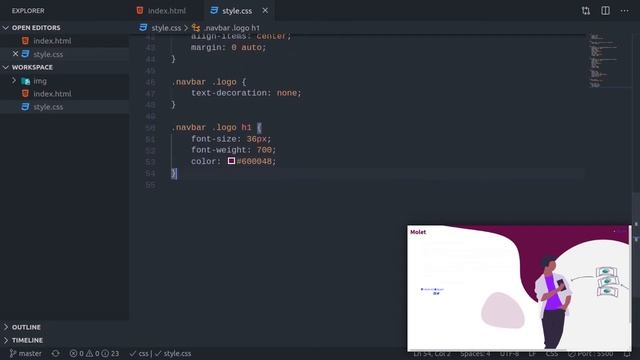Click the CSS icon beside workspace style.css
Image resolution: width=640 pixels, height=360 pixels.
25,107
